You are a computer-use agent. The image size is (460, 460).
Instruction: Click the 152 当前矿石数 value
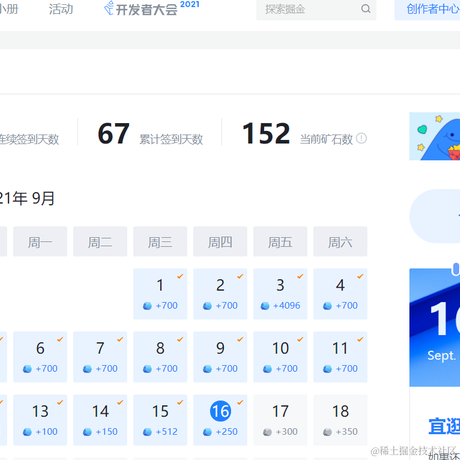pyautogui.click(x=266, y=133)
